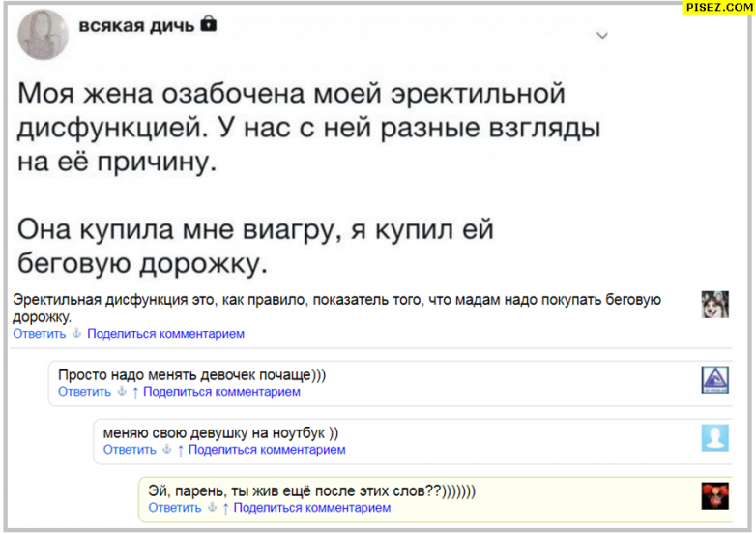Click the lock icon next to всякая дичь
The height and width of the screenshot is (534, 756).
click(x=208, y=24)
